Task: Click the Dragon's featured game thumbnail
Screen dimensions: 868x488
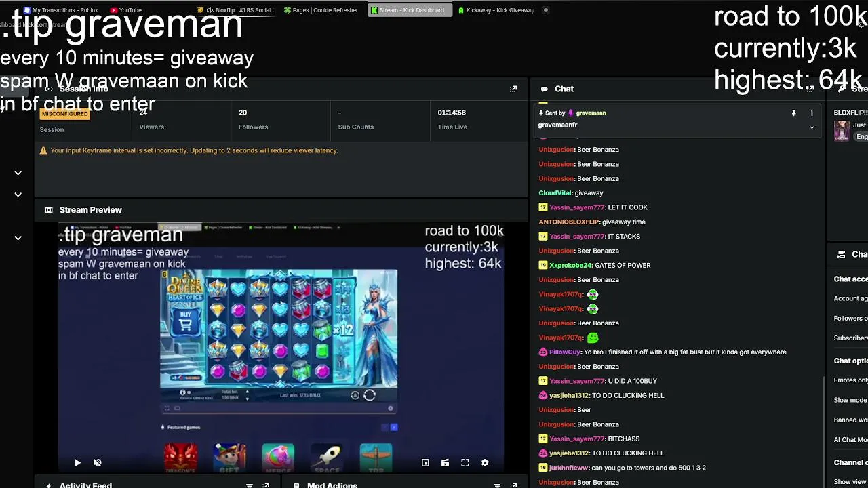Action: [x=181, y=458]
